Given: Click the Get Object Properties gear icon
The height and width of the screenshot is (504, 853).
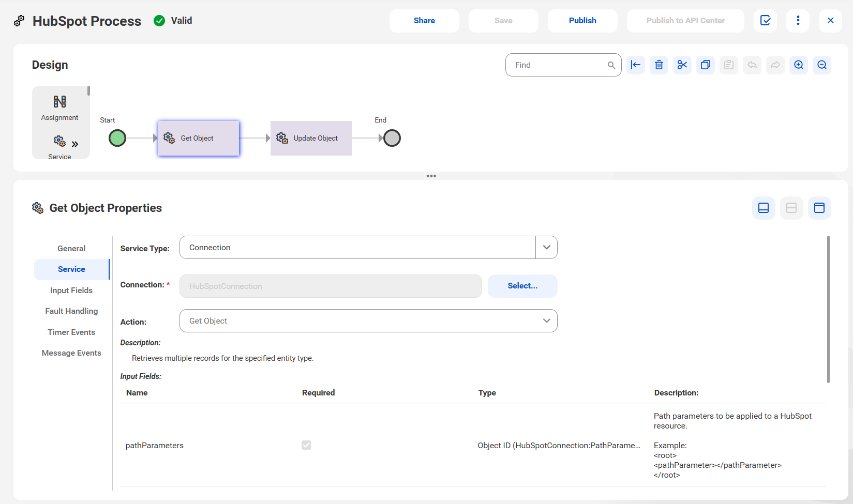Looking at the screenshot, I should pyautogui.click(x=38, y=208).
